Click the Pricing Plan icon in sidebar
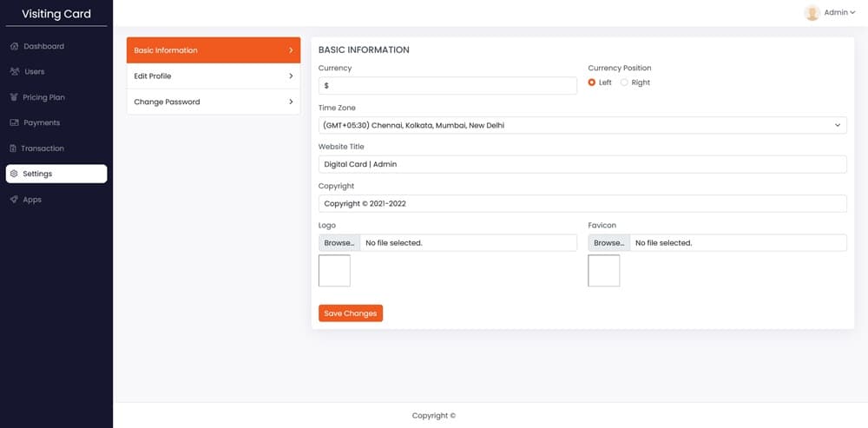Screen dimensions: 868x428 [x=14, y=97]
